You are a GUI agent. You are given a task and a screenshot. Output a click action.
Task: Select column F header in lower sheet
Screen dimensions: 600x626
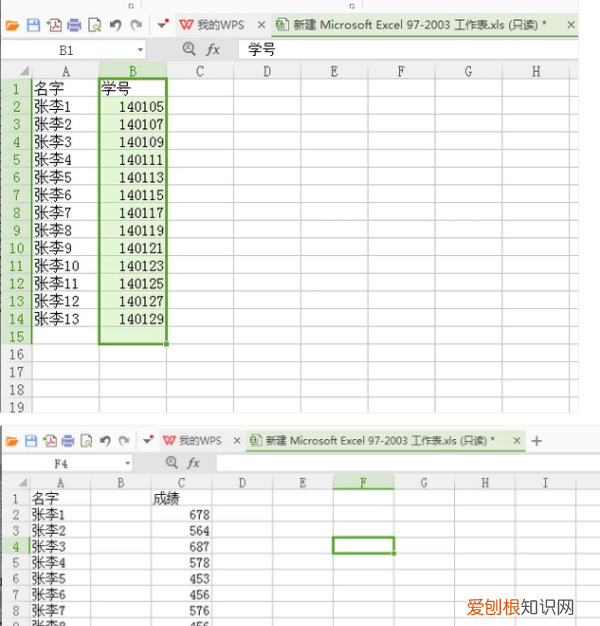point(363,483)
